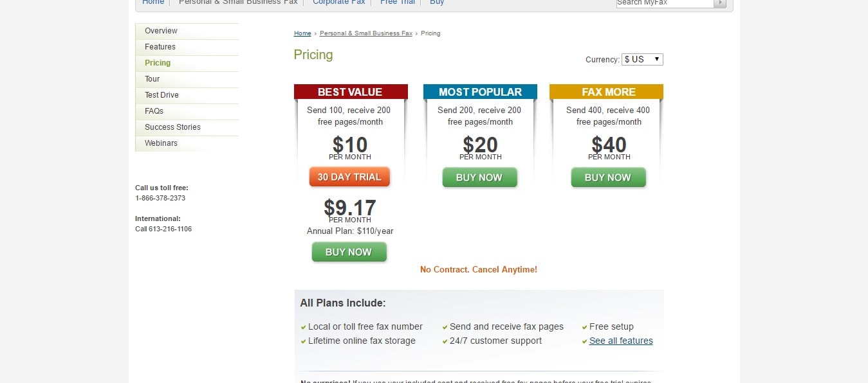Screen dimensions: 868x383
Task: Click the Home breadcrumb link
Action: click(302, 33)
